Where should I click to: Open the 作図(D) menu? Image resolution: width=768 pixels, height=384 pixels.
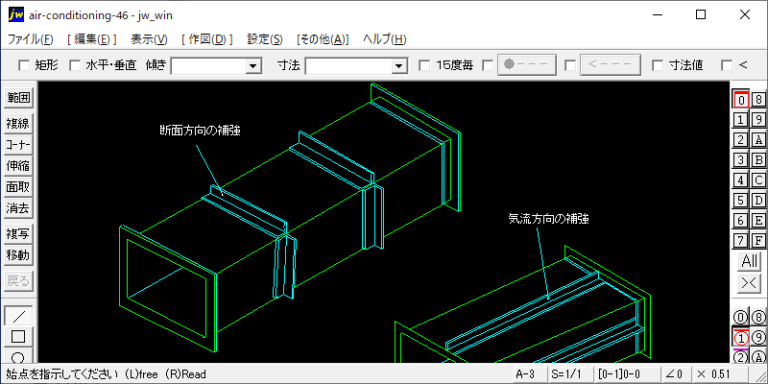207,40
